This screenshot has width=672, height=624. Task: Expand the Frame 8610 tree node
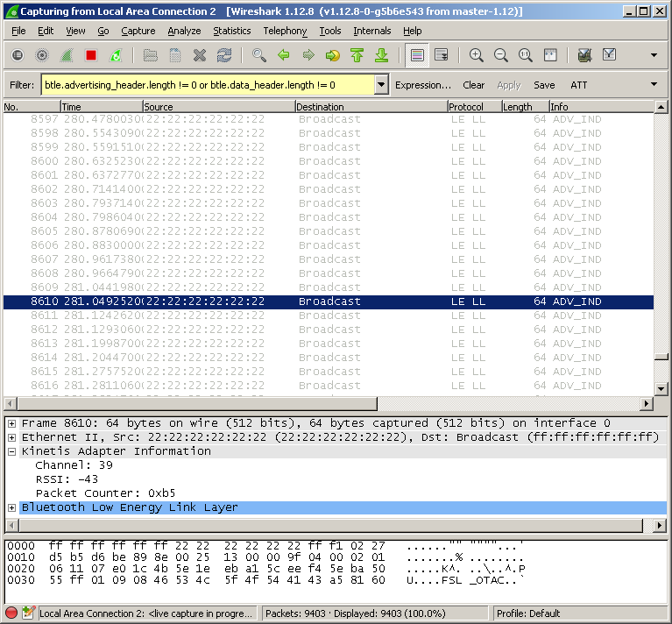coord(12,423)
